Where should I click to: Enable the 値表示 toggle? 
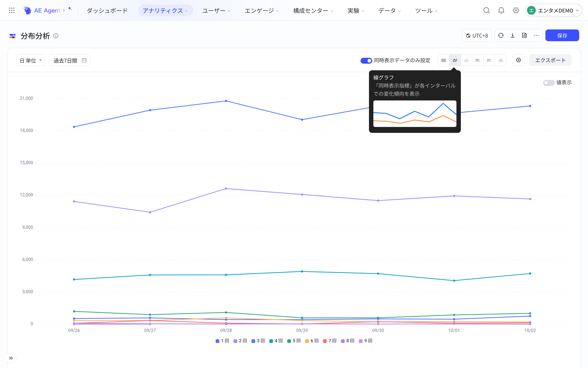(549, 83)
